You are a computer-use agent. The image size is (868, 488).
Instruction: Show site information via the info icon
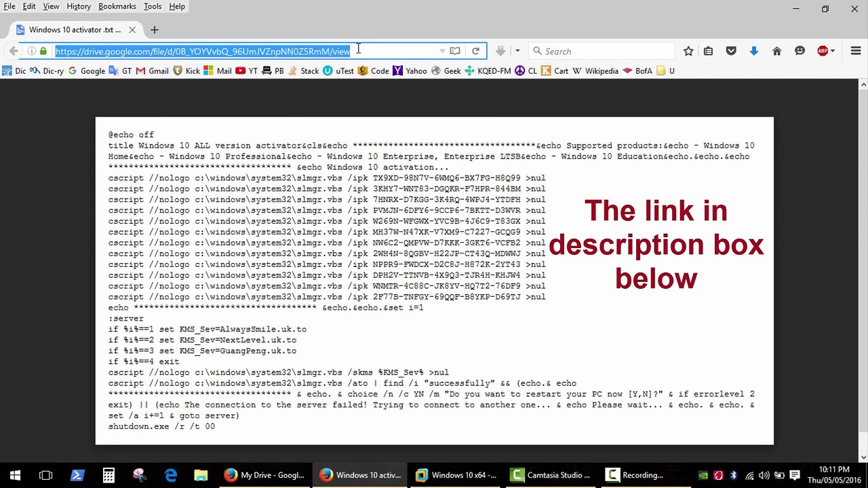[x=31, y=51]
